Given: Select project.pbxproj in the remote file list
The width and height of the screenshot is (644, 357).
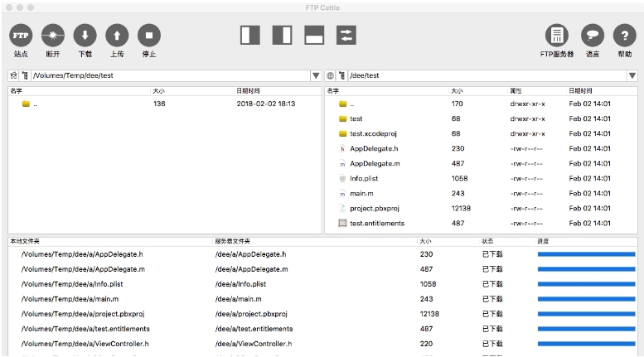Looking at the screenshot, I should click(x=375, y=208).
